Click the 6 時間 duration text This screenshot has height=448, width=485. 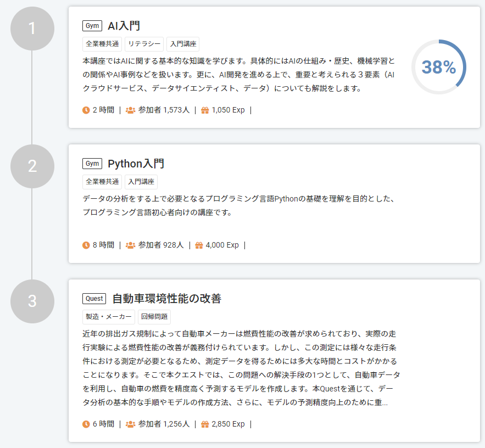(104, 424)
